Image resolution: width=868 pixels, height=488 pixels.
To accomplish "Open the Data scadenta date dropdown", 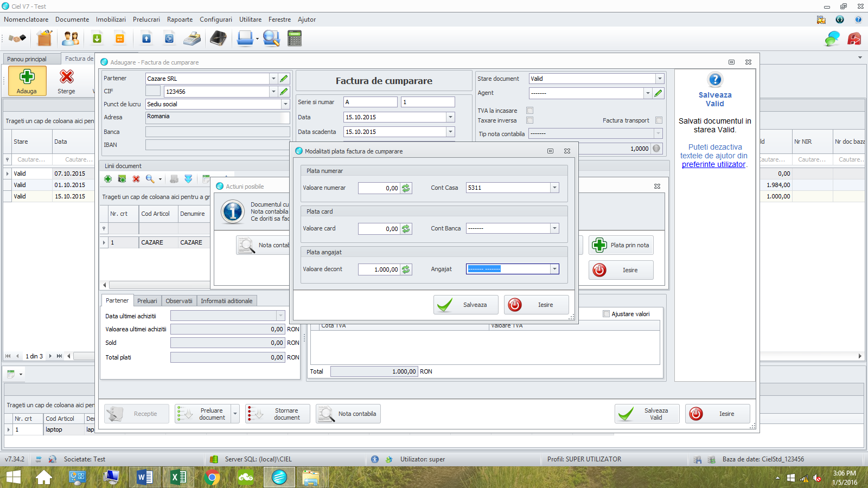I will pyautogui.click(x=450, y=132).
